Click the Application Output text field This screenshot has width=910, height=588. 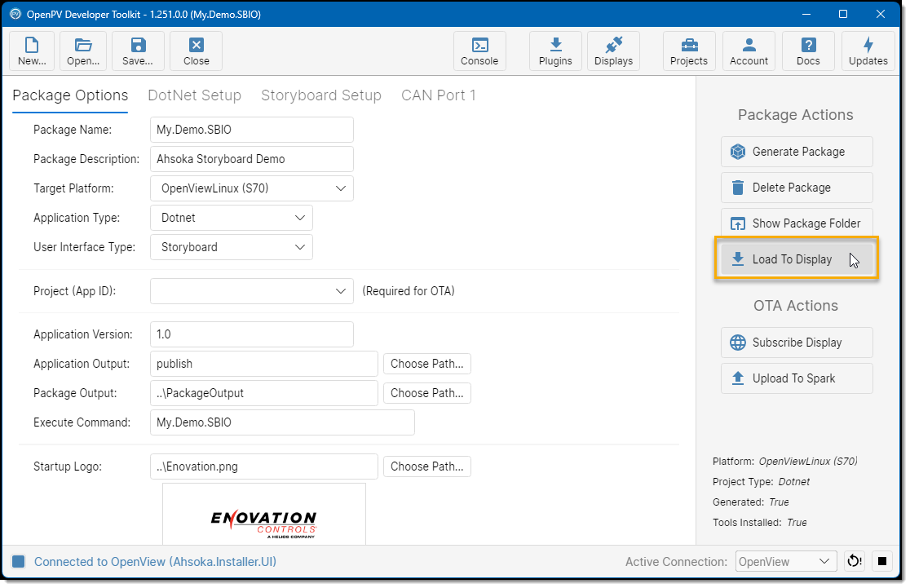tap(264, 364)
